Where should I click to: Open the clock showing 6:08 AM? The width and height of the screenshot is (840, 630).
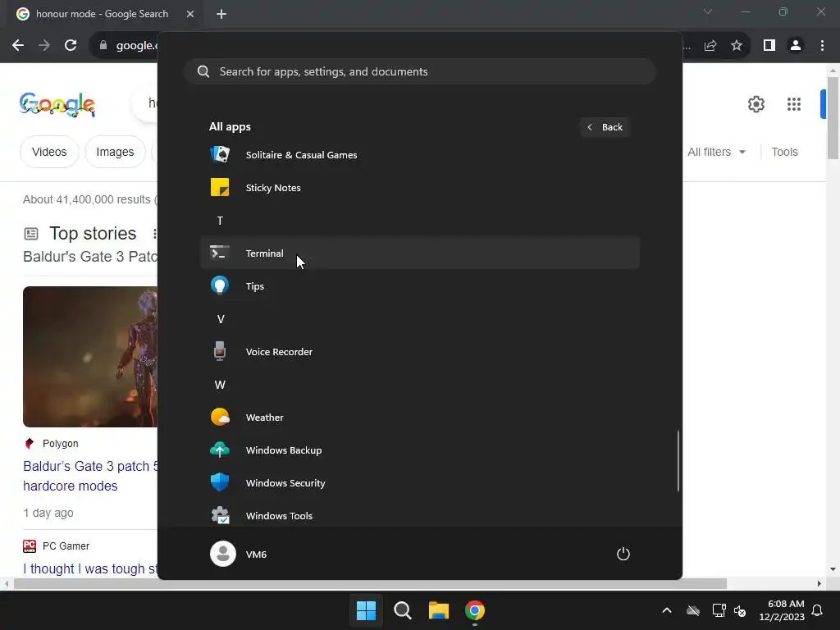pyautogui.click(x=782, y=610)
